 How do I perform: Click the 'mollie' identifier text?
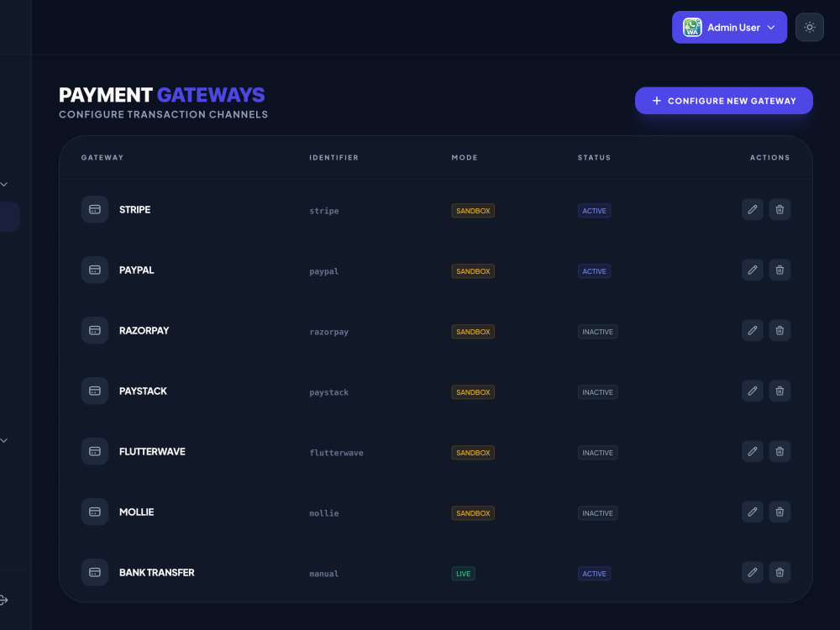[x=324, y=514]
